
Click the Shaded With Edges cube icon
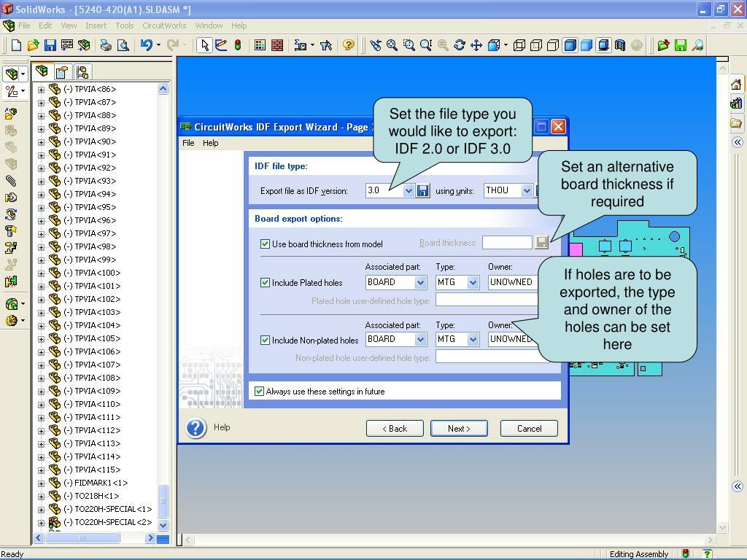coord(570,45)
